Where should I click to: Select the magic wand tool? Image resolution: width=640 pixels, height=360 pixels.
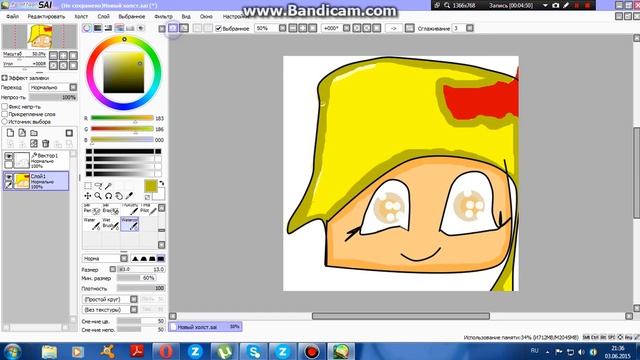(x=108, y=186)
